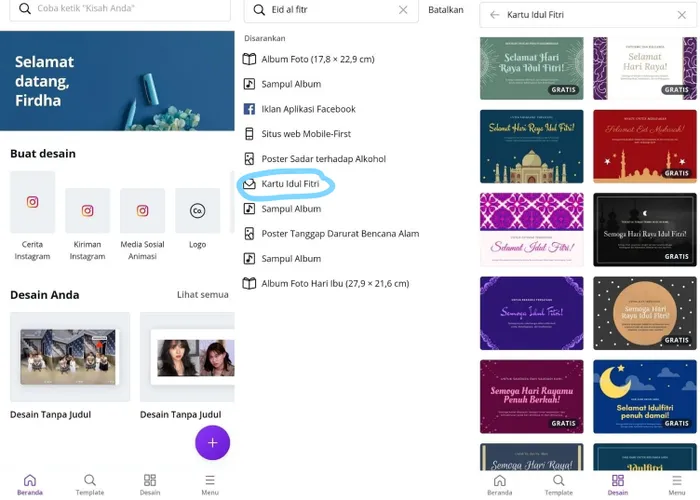Open maroon Semoga Hari Rayamu Penuh Berkah template
The width and height of the screenshot is (700, 500).
point(532,396)
